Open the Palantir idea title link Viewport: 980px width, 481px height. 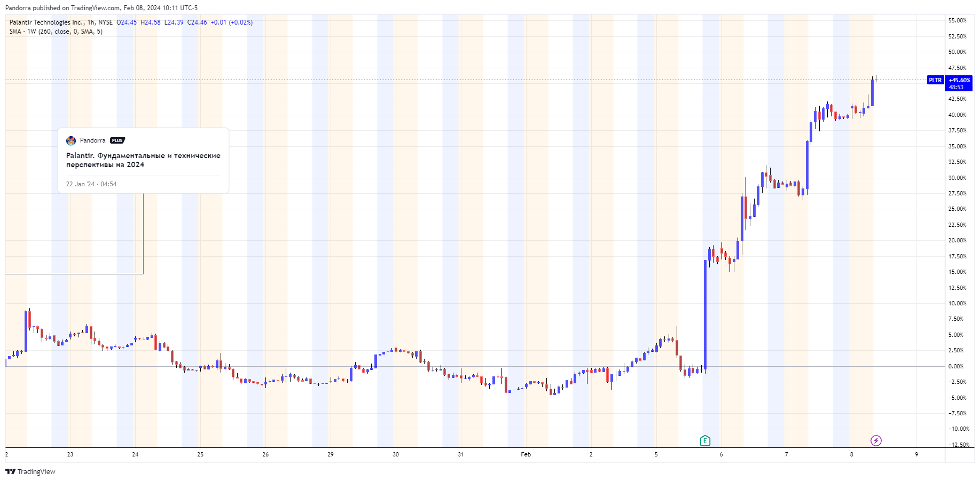[143, 160]
